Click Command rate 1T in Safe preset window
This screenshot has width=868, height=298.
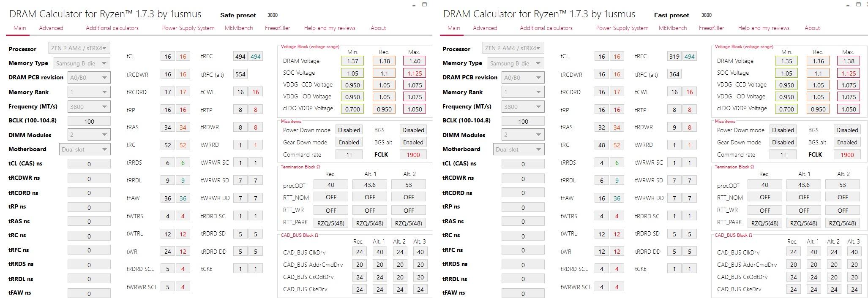pos(349,154)
